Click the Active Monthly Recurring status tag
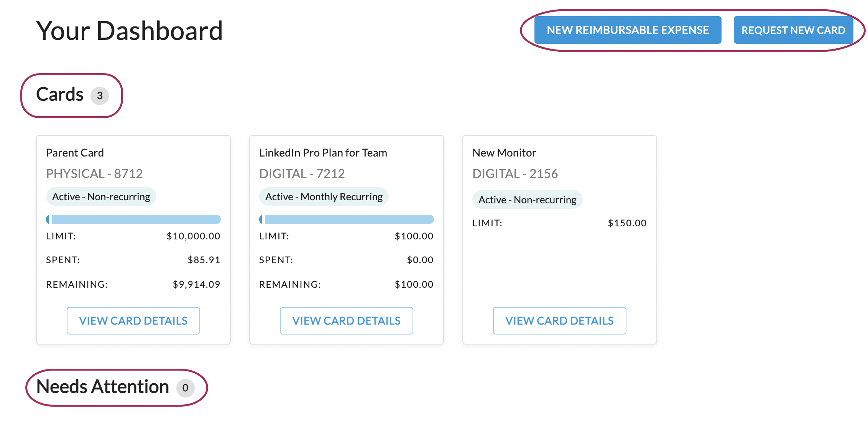The height and width of the screenshot is (422, 868). [324, 197]
